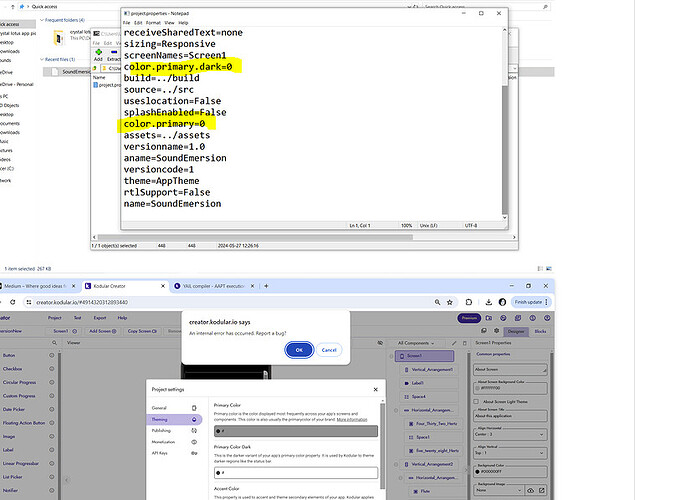
Task: Show info for the Image component
Action: [x=52, y=436]
